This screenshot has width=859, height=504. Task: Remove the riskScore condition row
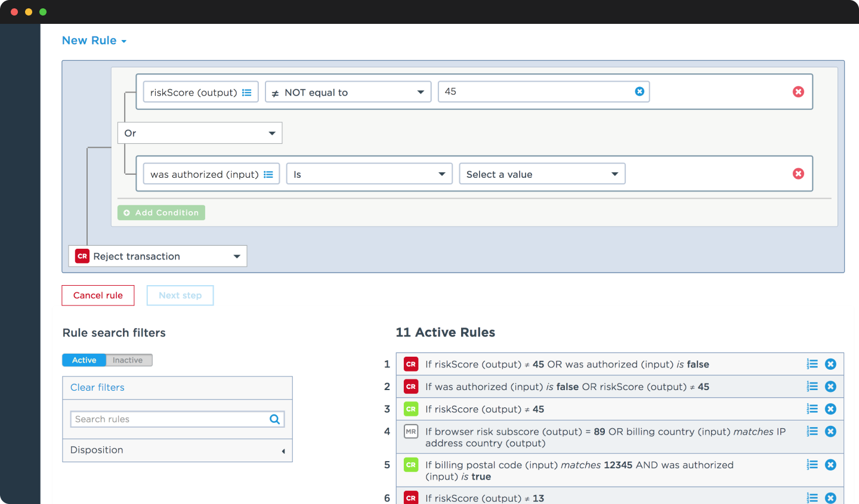(x=798, y=92)
